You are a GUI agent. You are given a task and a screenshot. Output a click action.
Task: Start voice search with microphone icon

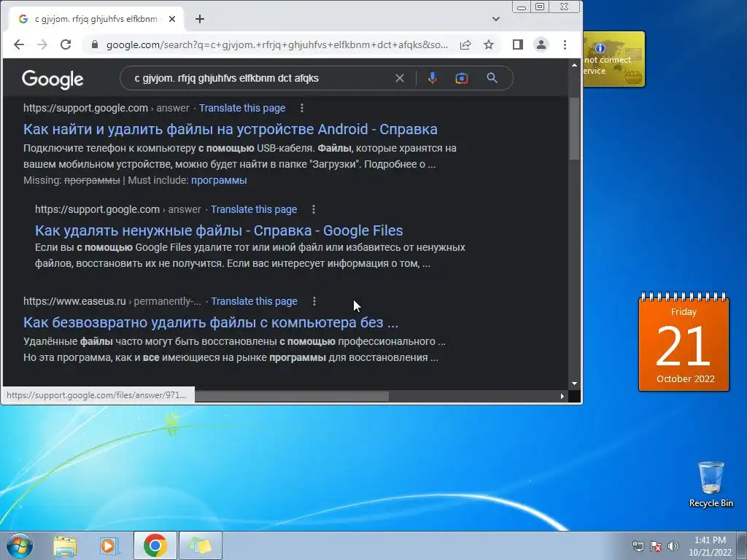tap(432, 78)
